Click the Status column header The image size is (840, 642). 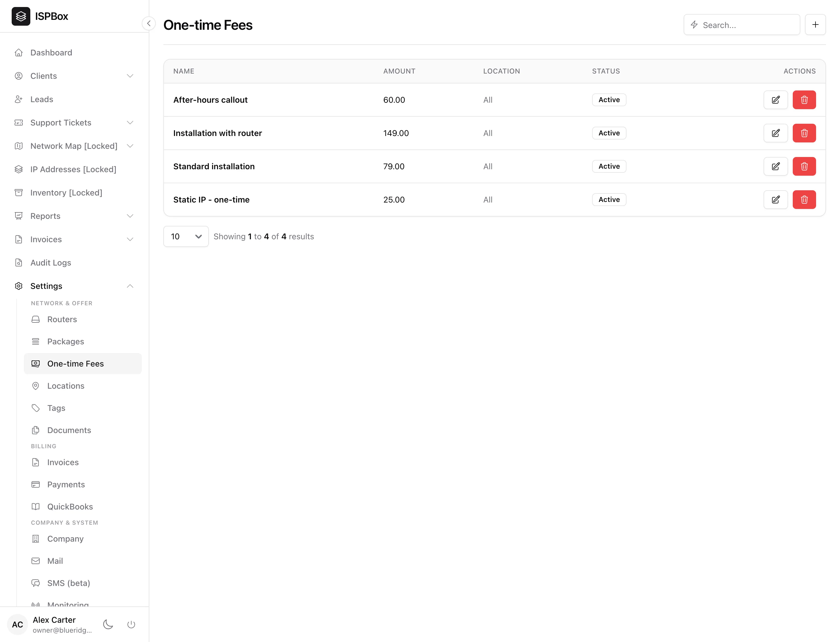click(x=606, y=71)
